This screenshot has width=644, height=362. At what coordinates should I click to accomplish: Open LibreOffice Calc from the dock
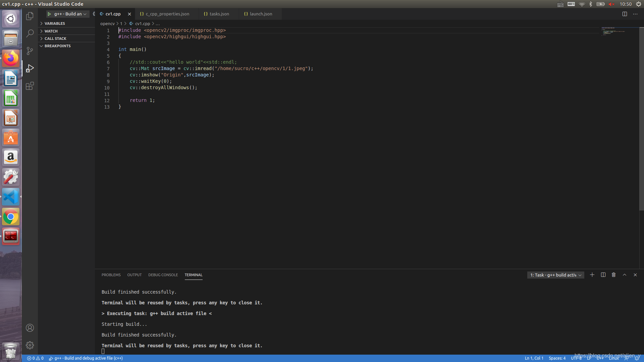tap(11, 98)
